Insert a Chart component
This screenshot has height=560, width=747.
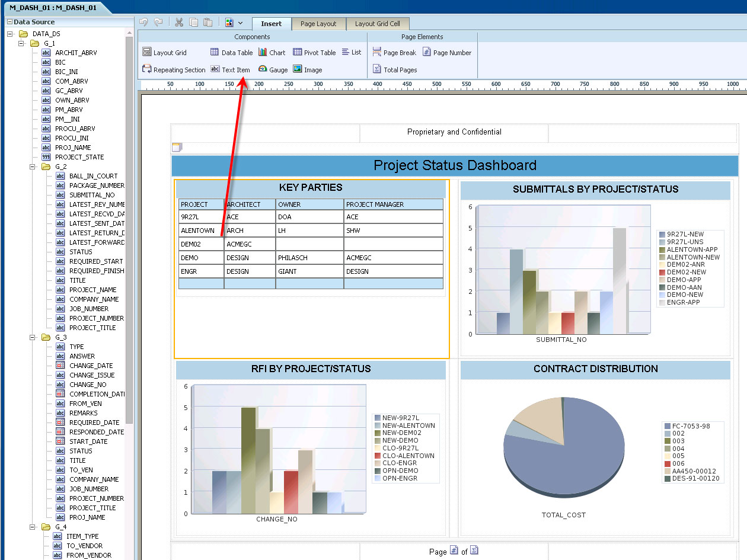(x=272, y=52)
